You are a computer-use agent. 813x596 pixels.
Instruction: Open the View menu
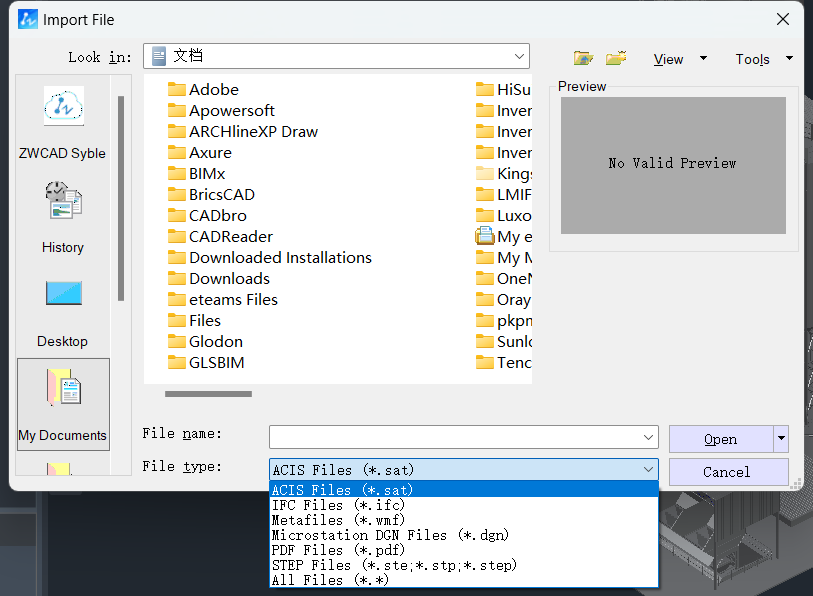[668, 59]
